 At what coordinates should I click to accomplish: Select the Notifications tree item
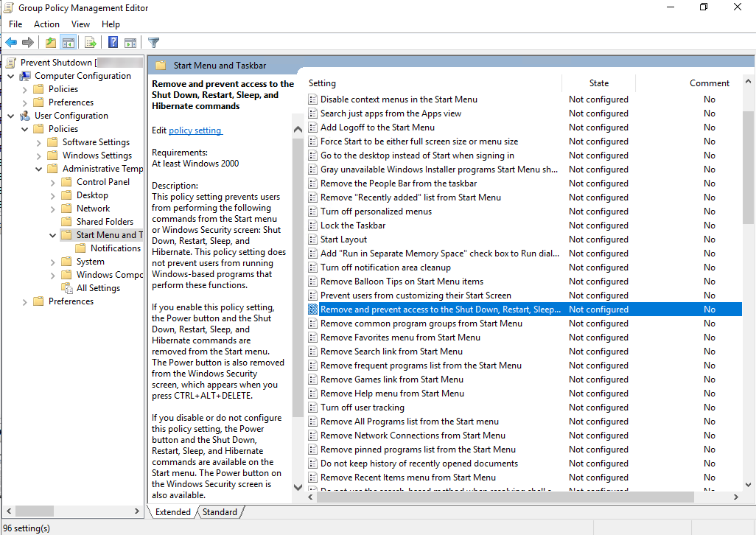click(x=115, y=248)
